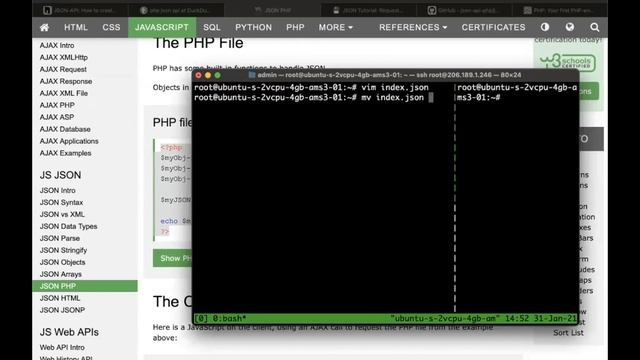Screen dimensions: 640x360
Task: Open the PYTHON tutorial tab
Action: click(x=253, y=27)
